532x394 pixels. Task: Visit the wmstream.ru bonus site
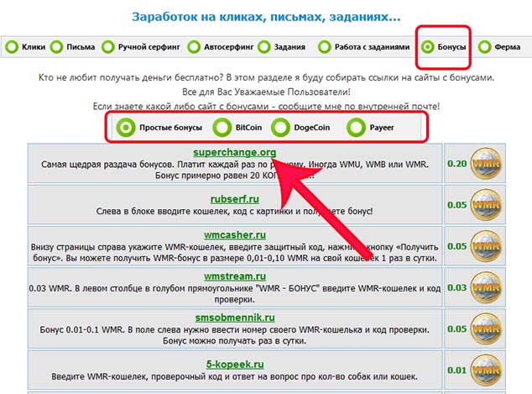click(235, 276)
